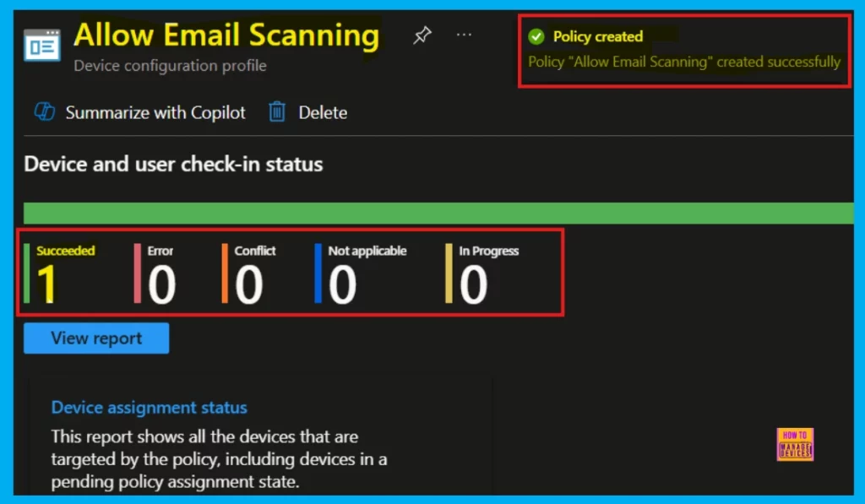Summarize with Copilot
The image size is (865, 504).
155,112
